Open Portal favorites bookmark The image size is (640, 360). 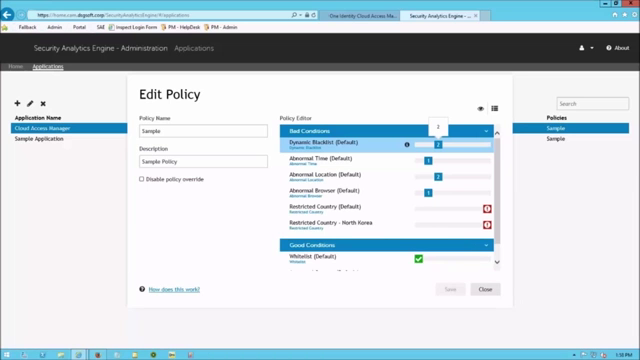[79, 27]
